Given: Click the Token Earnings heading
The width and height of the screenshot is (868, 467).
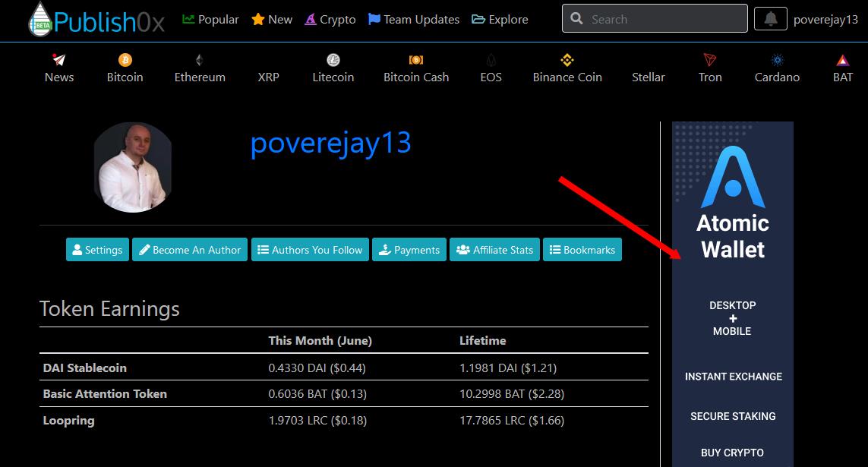Looking at the screenshot, I should pos(109,309).
